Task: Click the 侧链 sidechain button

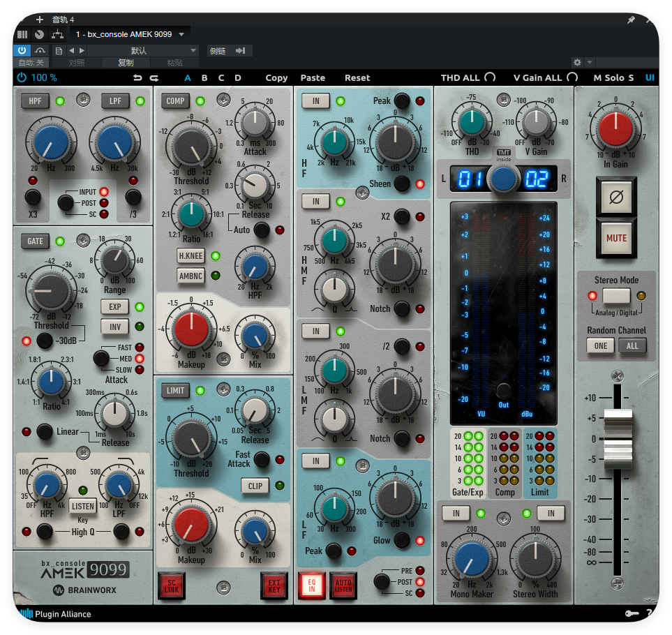Action: tap(218, 50)
